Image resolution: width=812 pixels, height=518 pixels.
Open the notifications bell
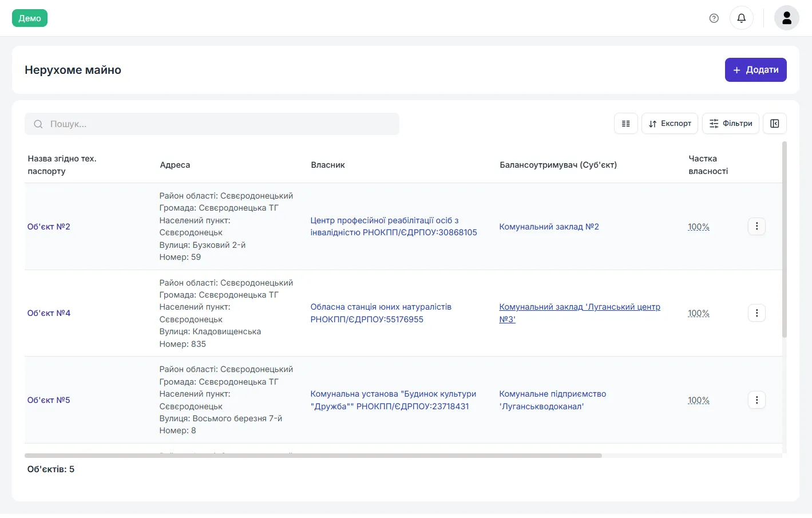click(x=741, y=18)
